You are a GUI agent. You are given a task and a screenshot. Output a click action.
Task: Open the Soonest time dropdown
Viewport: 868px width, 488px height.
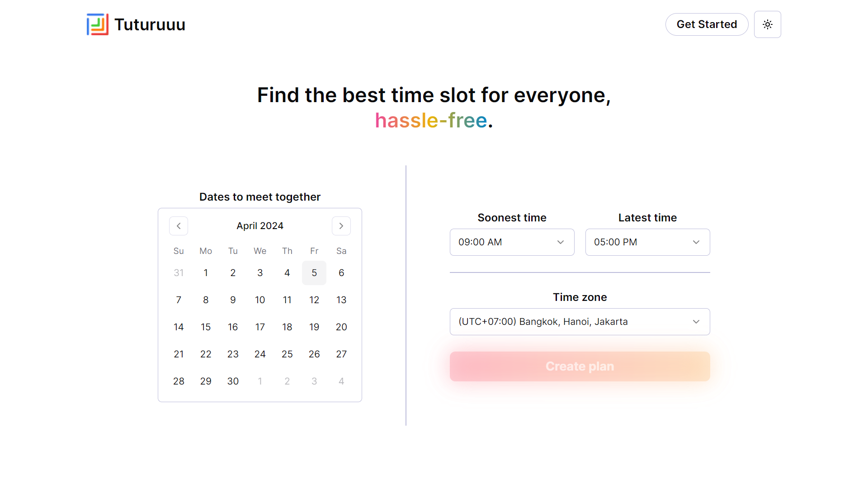[x=512, y=242]
